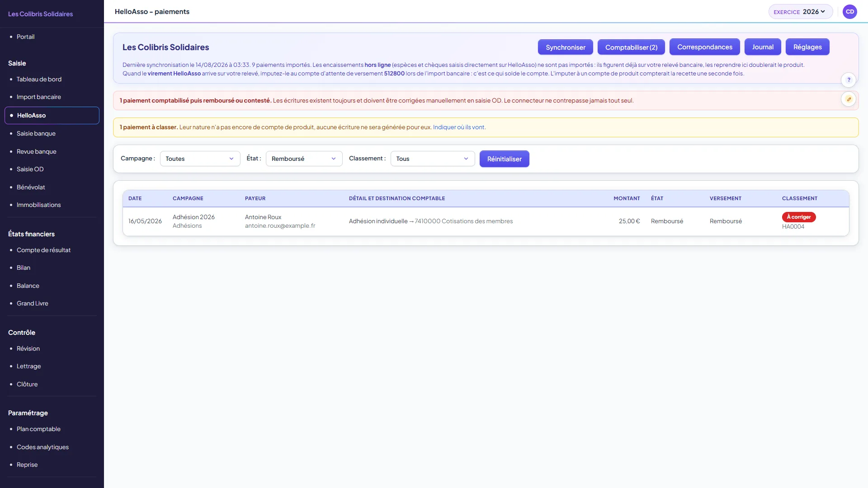Open Reprise in the sidebar
This screenshot has height=488, width=868.
[x=27, y=465]
